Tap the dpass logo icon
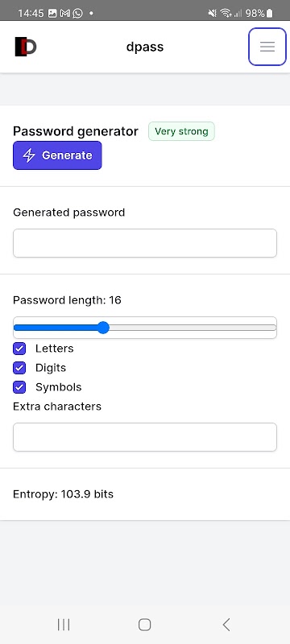290x644 pixels. pyautogui.click(x=26, y=47)
